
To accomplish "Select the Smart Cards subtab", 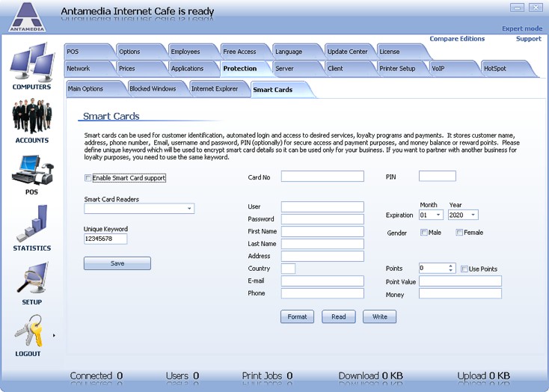I will coord(280,90).
